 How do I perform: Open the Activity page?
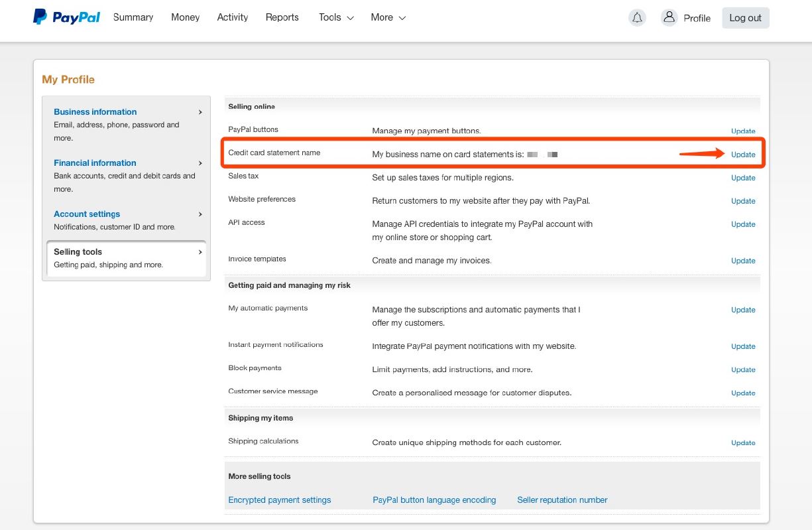(233, 17)
